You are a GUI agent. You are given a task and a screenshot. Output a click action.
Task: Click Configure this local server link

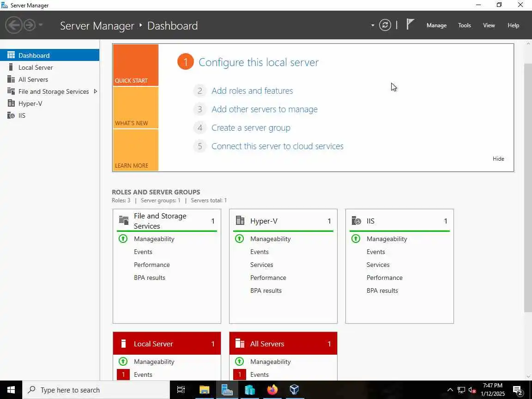259,62
